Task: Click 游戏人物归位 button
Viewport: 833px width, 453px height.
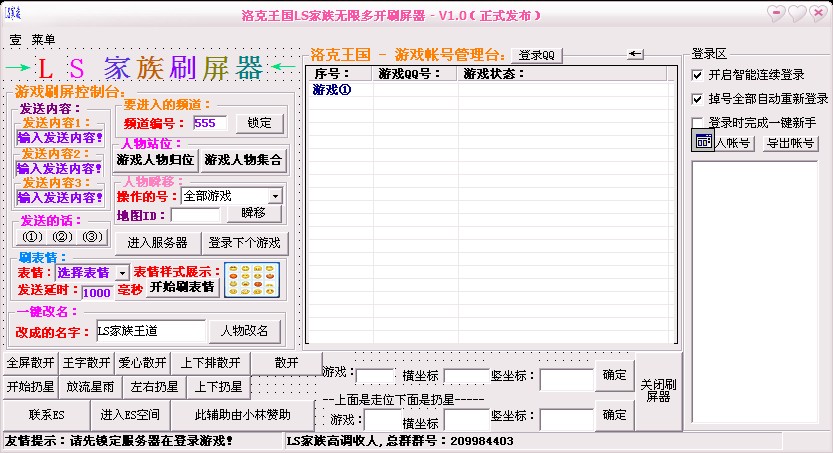Action: point(155,160)
